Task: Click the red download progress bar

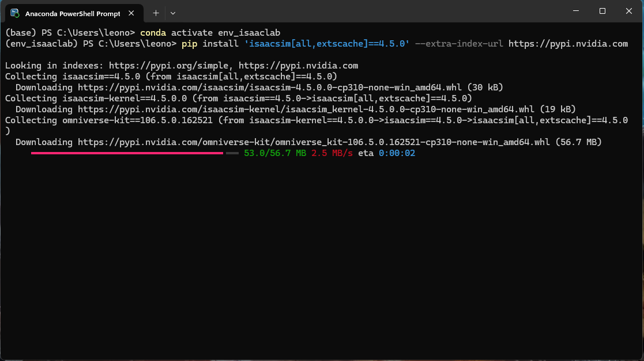Action: [x=127, y=153]
